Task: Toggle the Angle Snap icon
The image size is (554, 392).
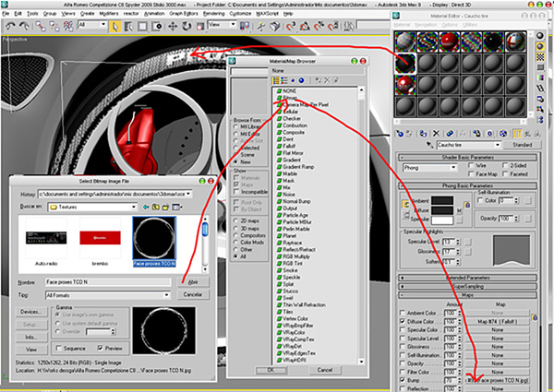Action: (305, 27)
